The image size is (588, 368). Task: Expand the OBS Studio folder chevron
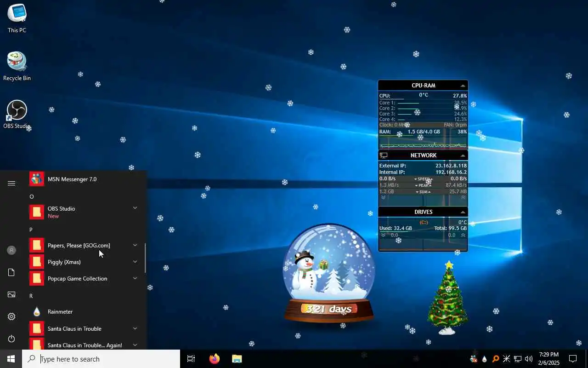pos(135,208)
